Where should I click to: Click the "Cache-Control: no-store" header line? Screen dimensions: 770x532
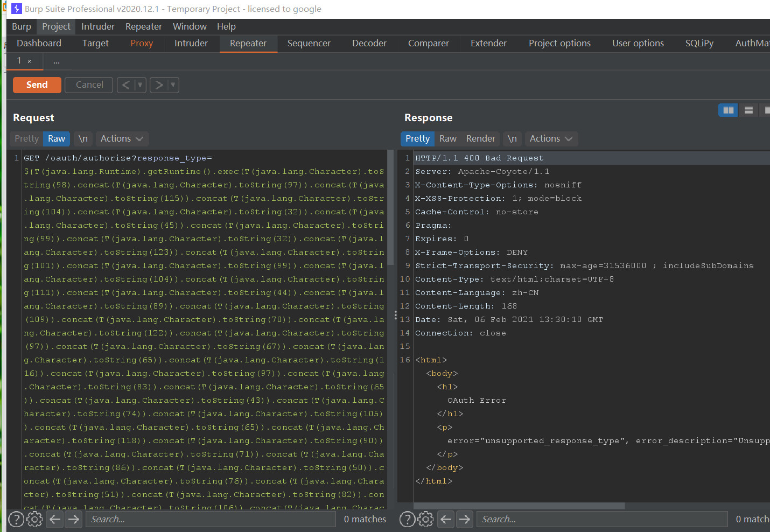[x=477, y=212]
